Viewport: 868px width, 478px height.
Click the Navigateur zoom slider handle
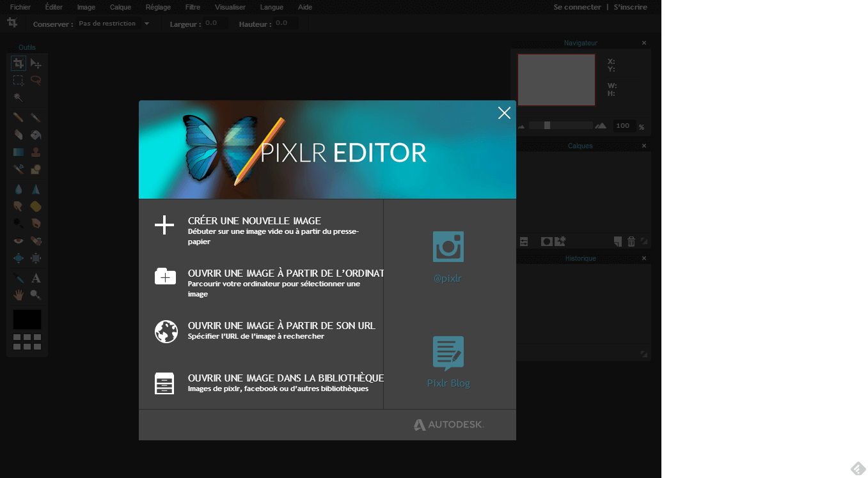click(x=547, y=125)
